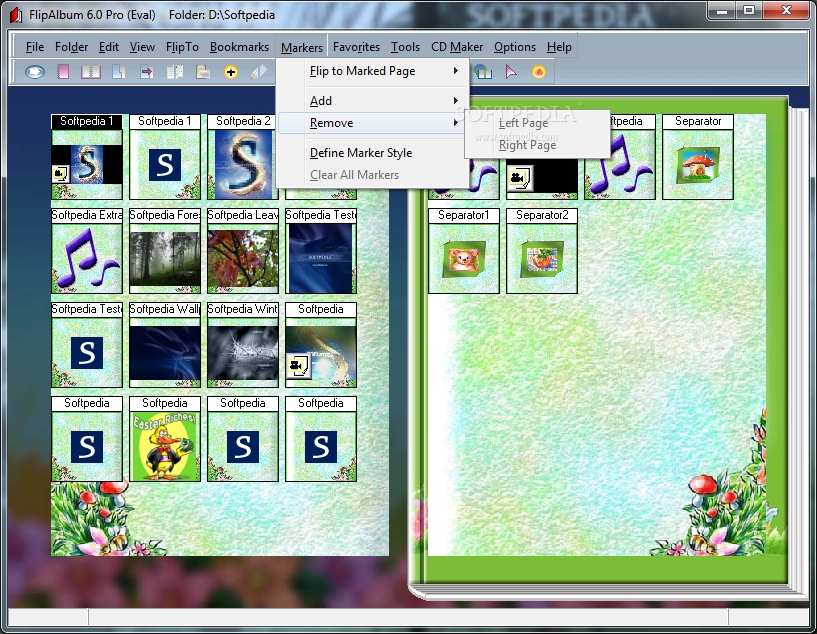Open the View menu
Viewport: 817px width, 634px height.
point(142,47)
